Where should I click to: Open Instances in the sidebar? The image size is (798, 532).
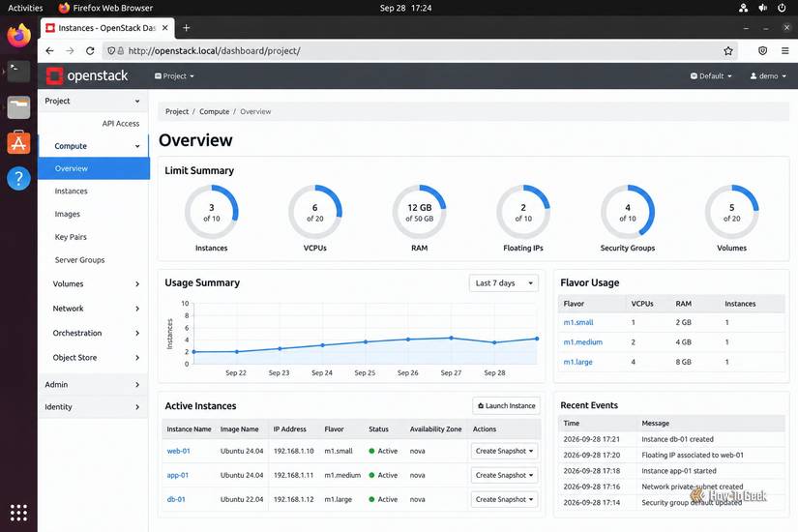pyautogui.click(x=71, y=191)
